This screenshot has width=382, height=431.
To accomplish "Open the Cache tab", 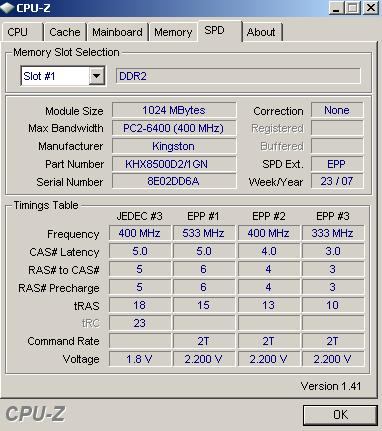I will [x=65, y=32].
